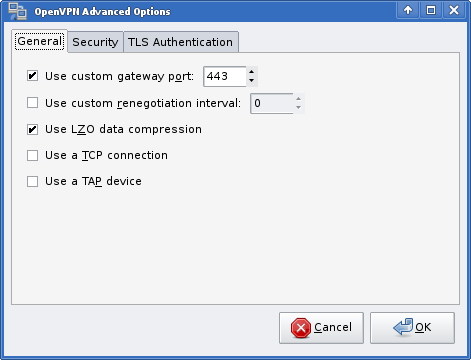The height and width of the screenshot is (360, 471).
Task: Enable Use a TAP device
Action: (x=32, y=181)
